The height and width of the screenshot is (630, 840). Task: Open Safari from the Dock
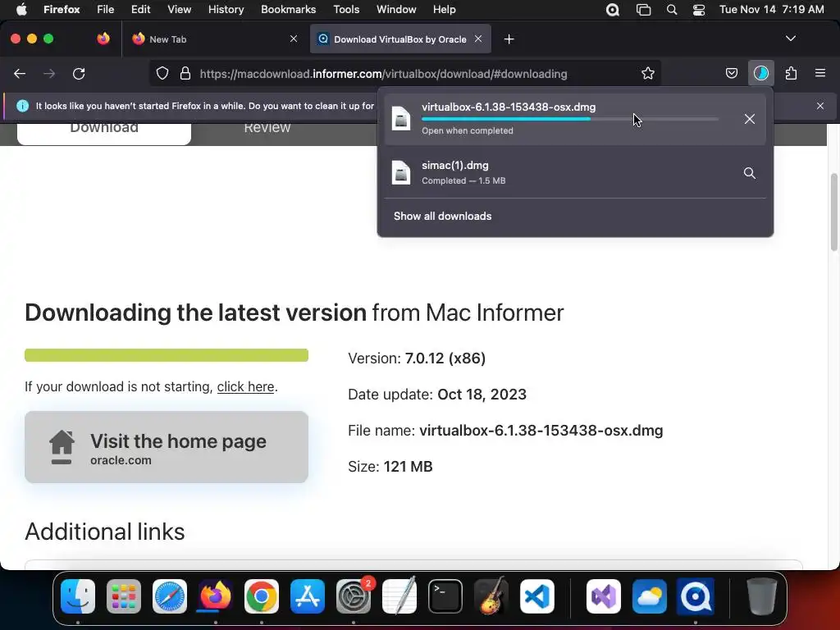click(170, 596)
